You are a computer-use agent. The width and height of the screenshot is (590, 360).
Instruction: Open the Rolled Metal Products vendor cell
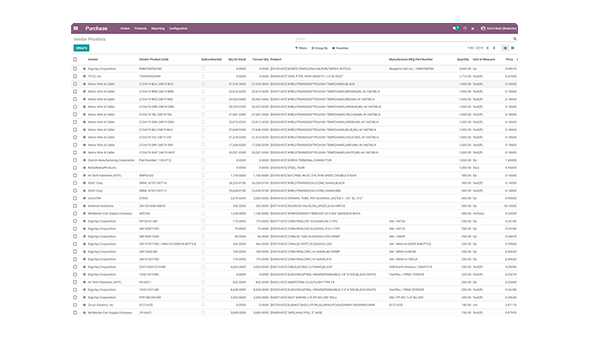point(102,168)
